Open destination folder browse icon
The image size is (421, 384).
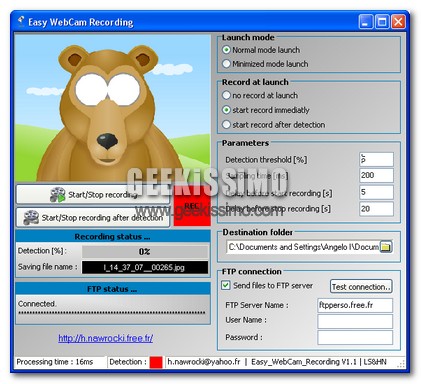pos(386,247)
